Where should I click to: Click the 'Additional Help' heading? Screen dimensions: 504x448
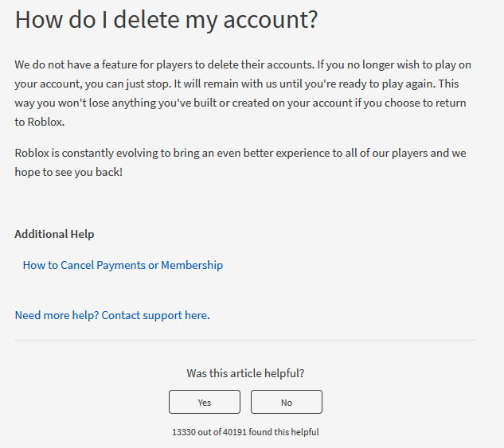pos(54,234)
